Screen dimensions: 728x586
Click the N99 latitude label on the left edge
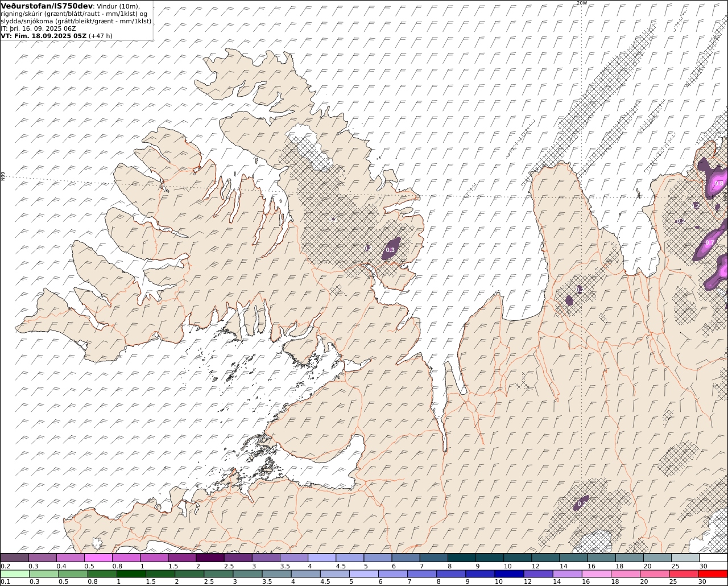(3, 177)
